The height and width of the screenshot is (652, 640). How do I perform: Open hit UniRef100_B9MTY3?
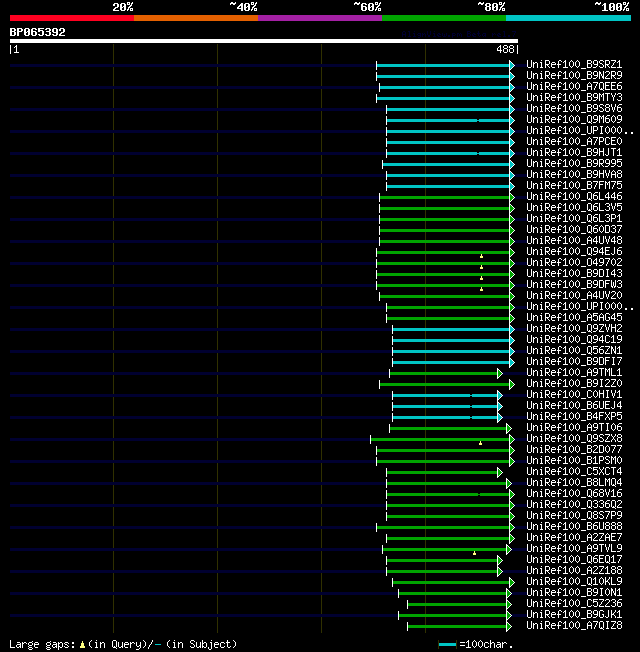click(x=574, y=97)
